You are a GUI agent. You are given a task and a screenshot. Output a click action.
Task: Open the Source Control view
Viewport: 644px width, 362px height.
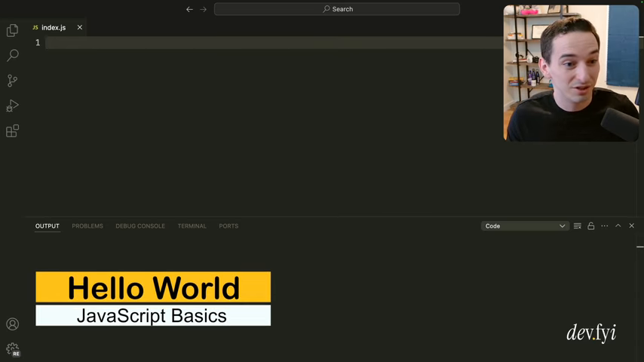click(12, 81)
